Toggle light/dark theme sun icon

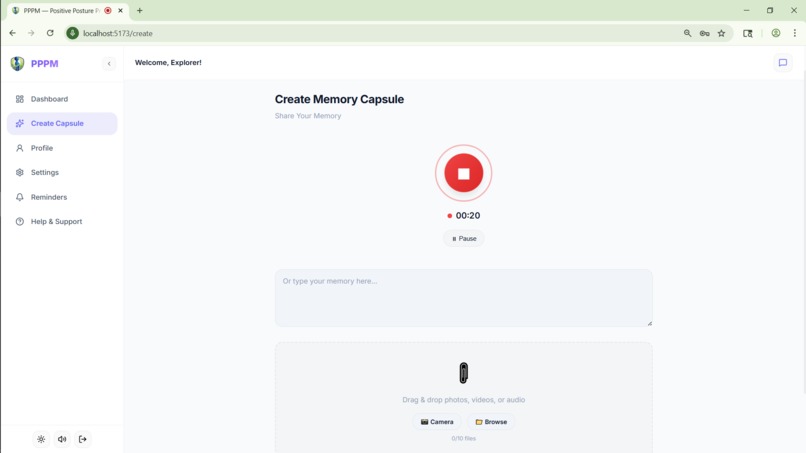coord(41,439)
